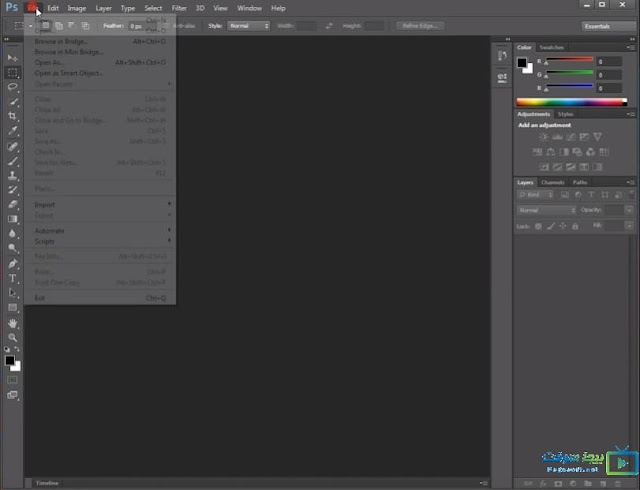This screenshot has width=640, height=490.
Task: Open the collapsed History panel icon
Action: (x=502, y=56)
